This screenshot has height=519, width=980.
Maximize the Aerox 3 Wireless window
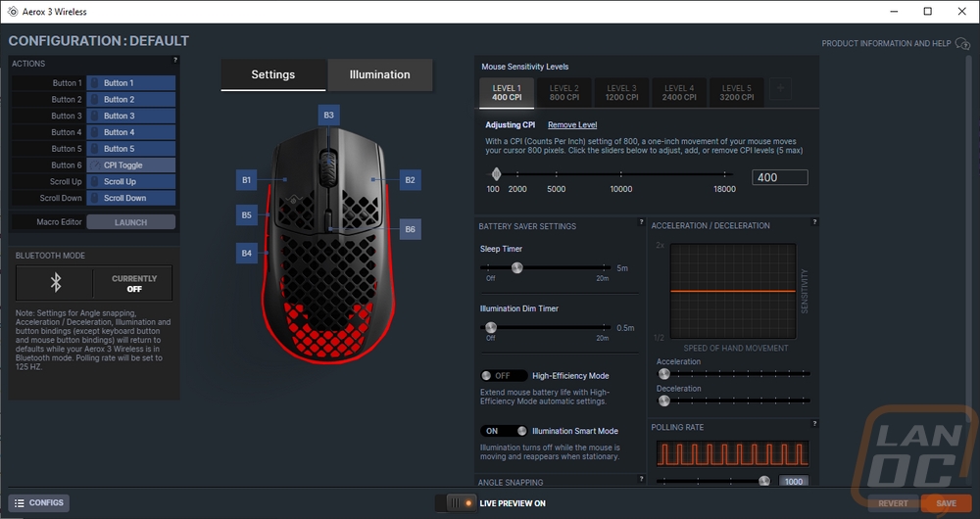[927, 11]
